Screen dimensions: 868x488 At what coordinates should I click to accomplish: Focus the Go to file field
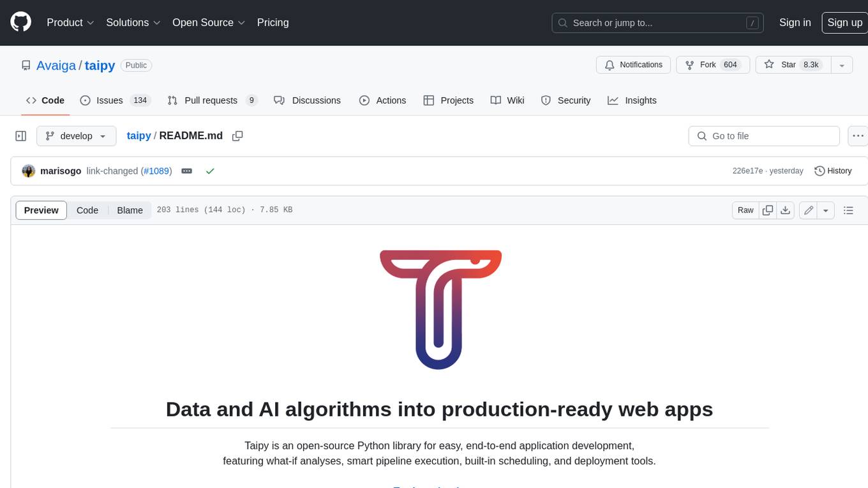pyautogui.click(x=764, y=136)
